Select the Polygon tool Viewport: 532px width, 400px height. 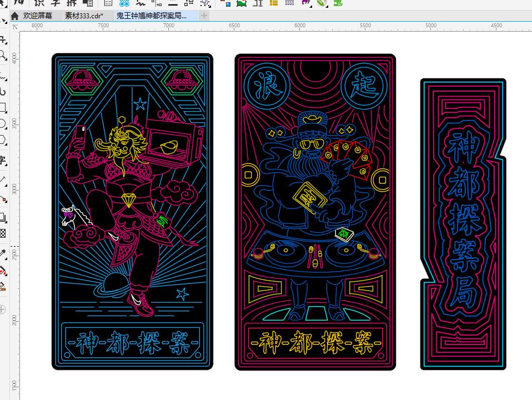(x=3, y=139)
